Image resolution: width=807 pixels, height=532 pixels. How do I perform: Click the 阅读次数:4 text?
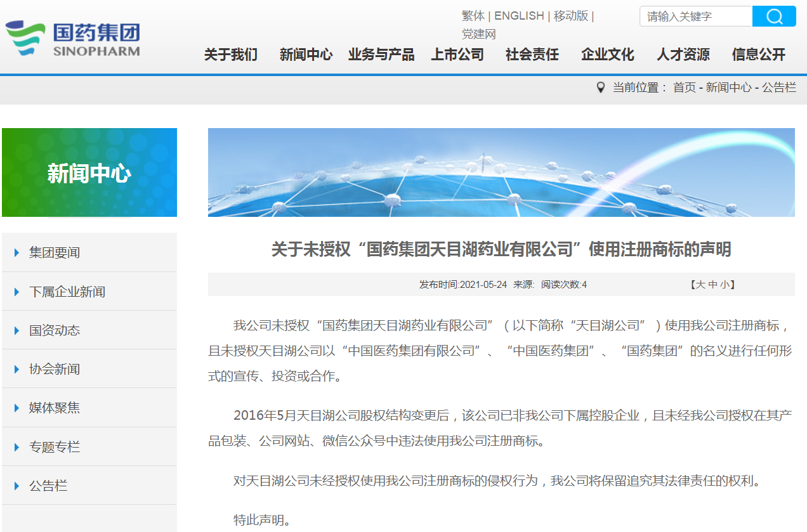click(564, 285)
